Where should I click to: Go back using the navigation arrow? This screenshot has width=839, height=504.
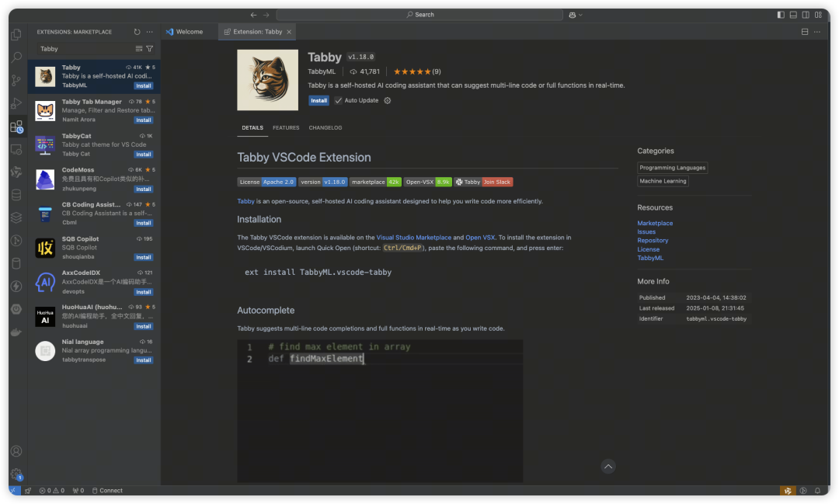pyautogui.click(x=253, y=15)
